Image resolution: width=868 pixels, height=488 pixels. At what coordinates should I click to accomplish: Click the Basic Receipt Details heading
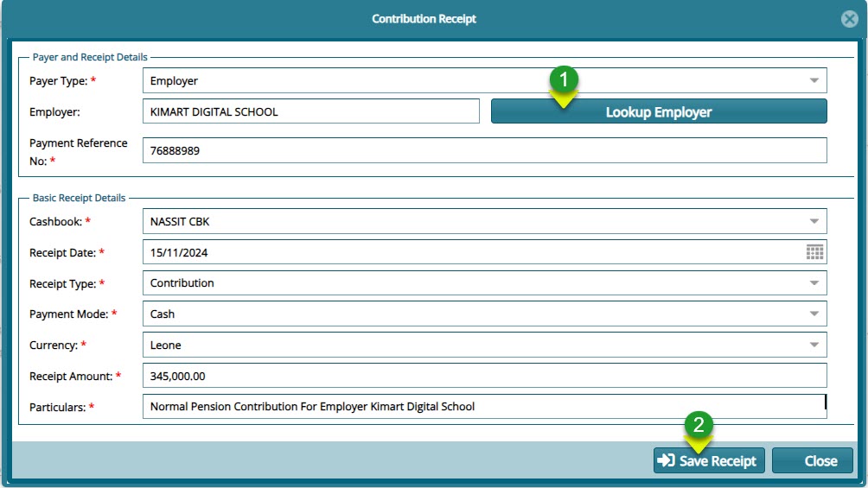point(79,198)
